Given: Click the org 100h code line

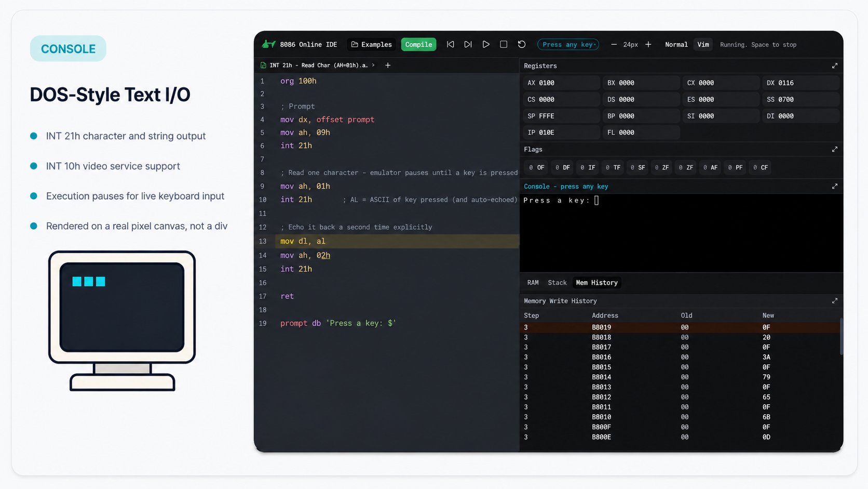Looking at the screenshot, I should click(299, 81).
